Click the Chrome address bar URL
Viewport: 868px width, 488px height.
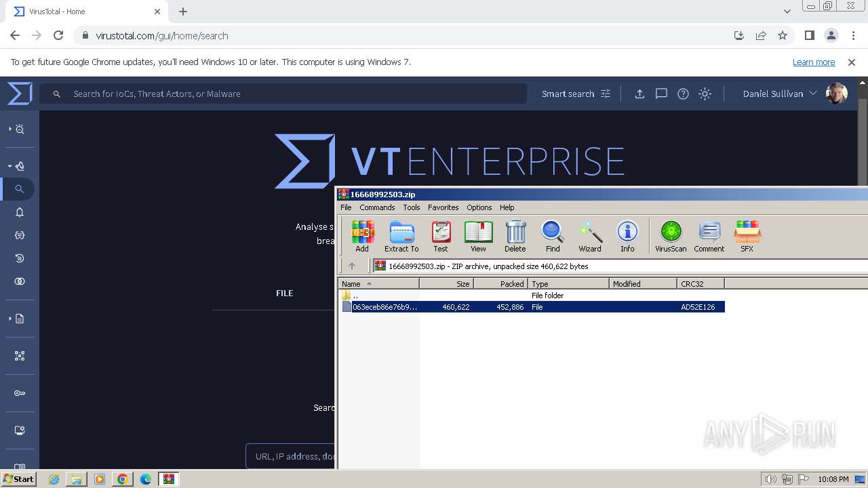[161, 35]
